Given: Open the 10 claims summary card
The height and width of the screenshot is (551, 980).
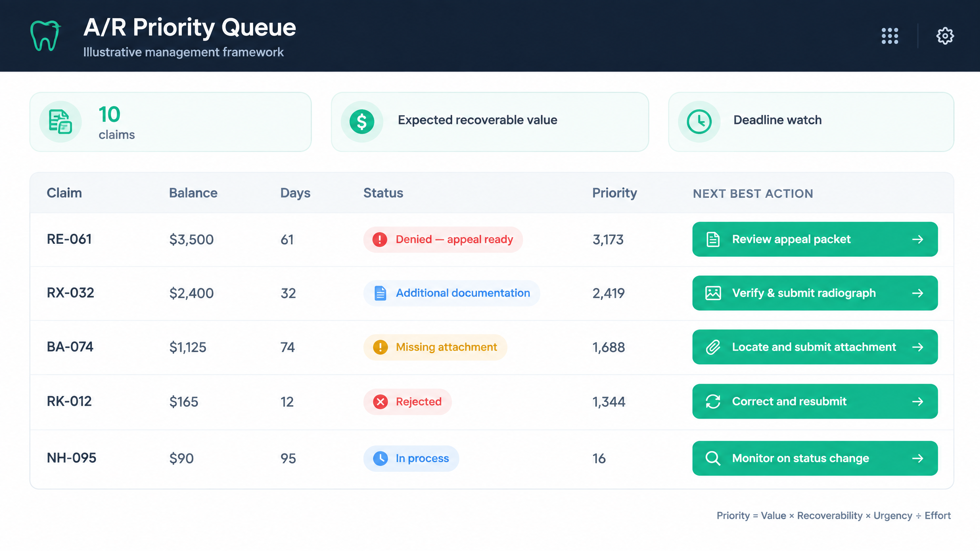Looking at the screenshot, I should (x=171, y=122).
